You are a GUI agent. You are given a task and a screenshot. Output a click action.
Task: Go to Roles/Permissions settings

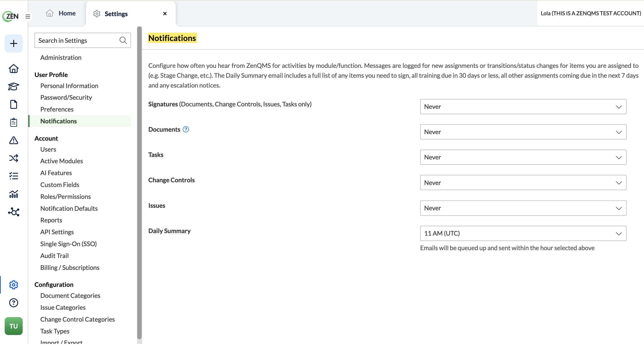(65, 197)
